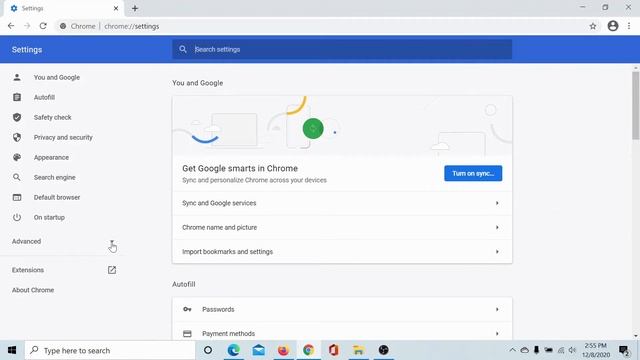Open About Chrome page
Screen dimensions: 640x360
[x=33, y=290]
